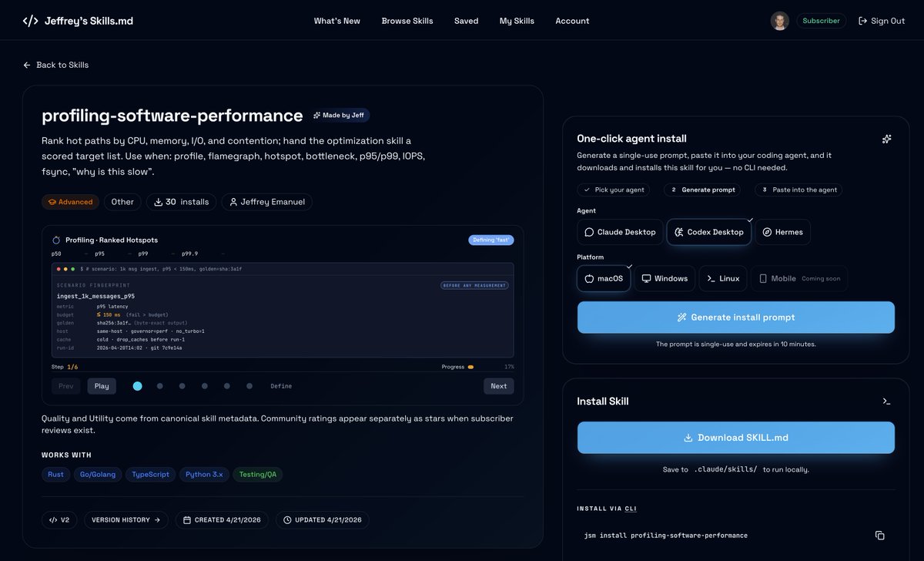Viewport: 924px width, 561px height.
Task: Select Hermes agent option
Action: click(x=782, y=232)
